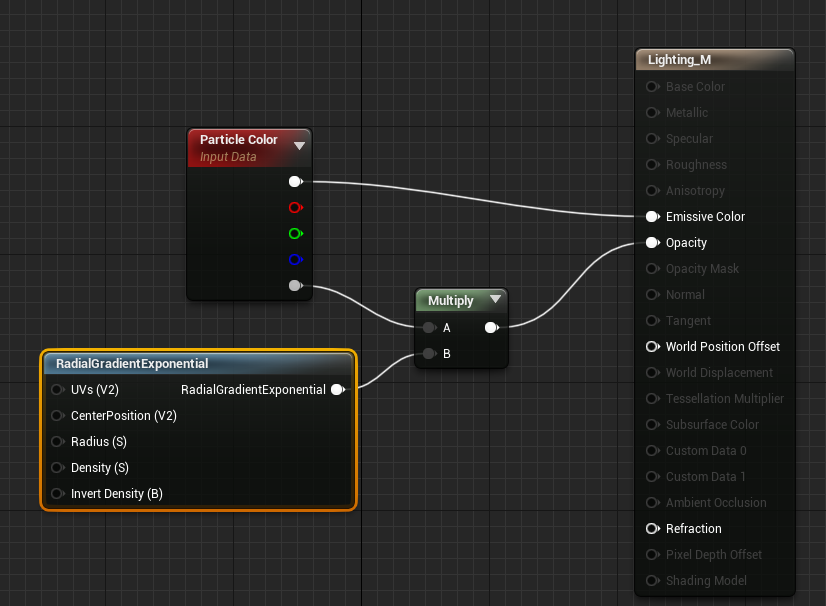Click input pin A on Multiply node
826x606 pixels.
point(429,328)
